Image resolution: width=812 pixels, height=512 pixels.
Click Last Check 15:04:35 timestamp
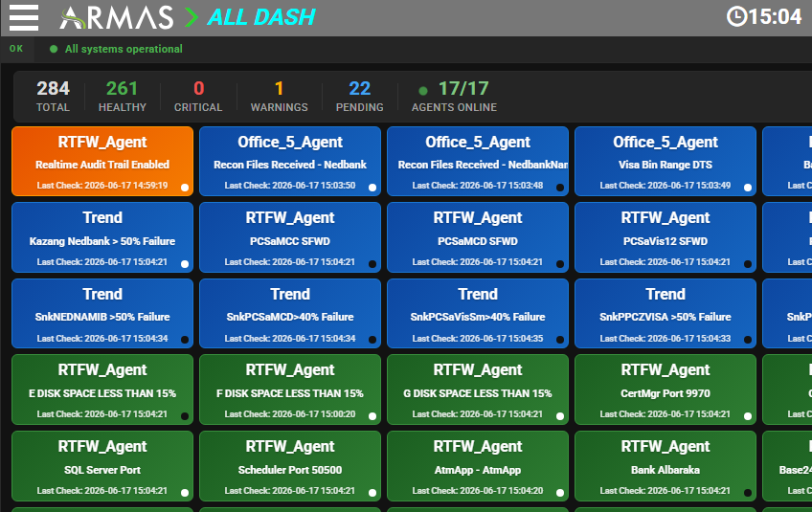click(x=478, y=339)
